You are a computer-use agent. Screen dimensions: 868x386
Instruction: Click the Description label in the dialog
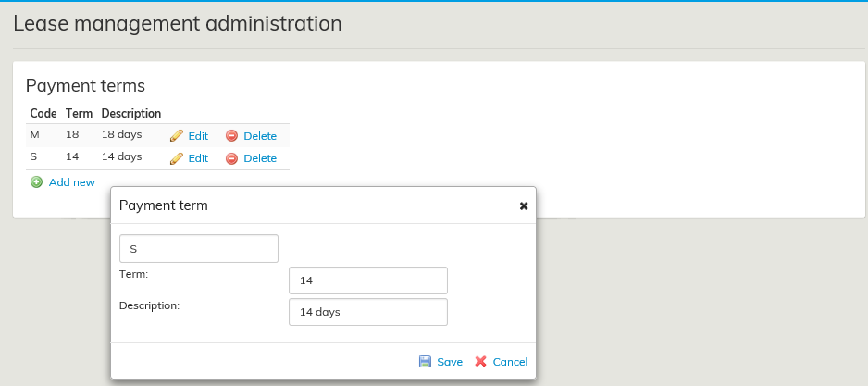149,305
